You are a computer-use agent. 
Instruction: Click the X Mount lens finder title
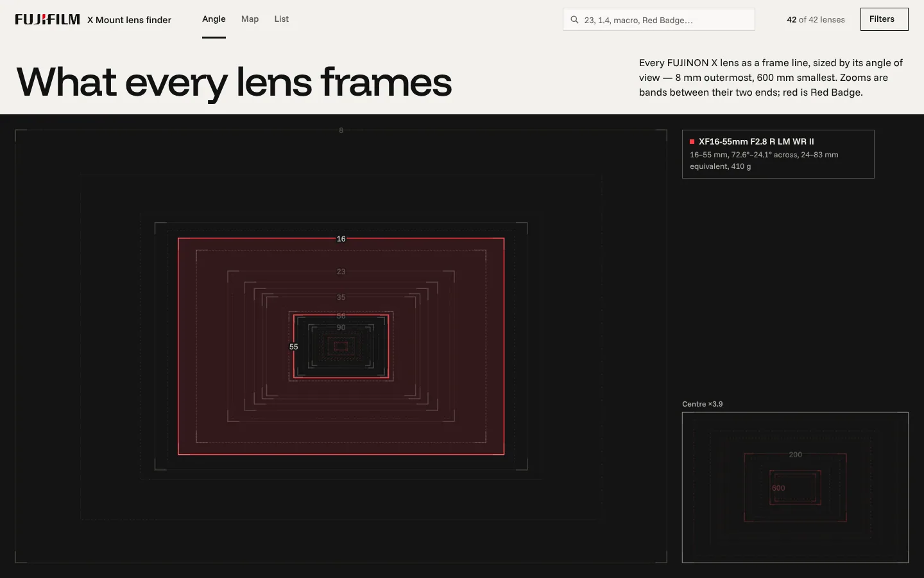[x=129, y=20]
